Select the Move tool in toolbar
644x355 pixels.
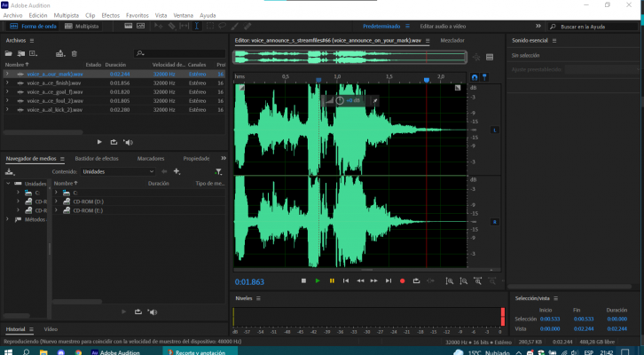(158, 27)
